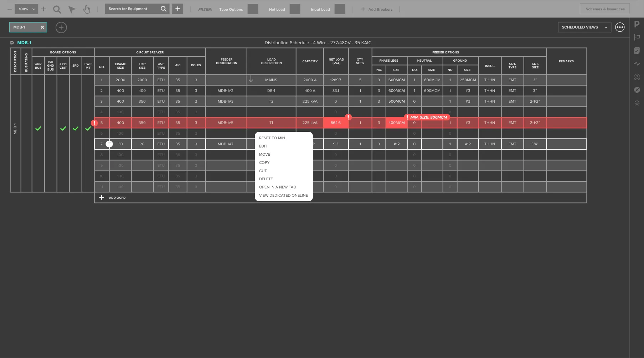The image size is (644, 358).
Task: Click the plus button next to equipment search
Action: [177, 9]
